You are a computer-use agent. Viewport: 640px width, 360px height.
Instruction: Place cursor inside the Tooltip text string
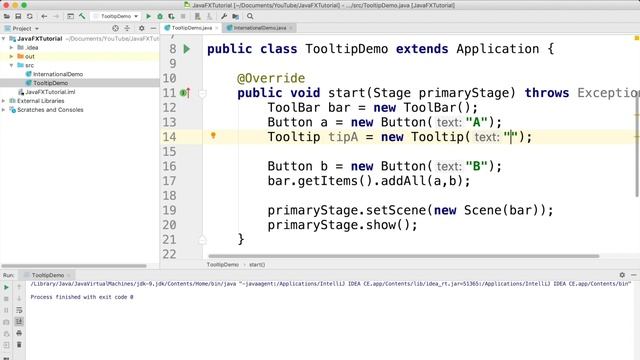(x=511, y=137)
